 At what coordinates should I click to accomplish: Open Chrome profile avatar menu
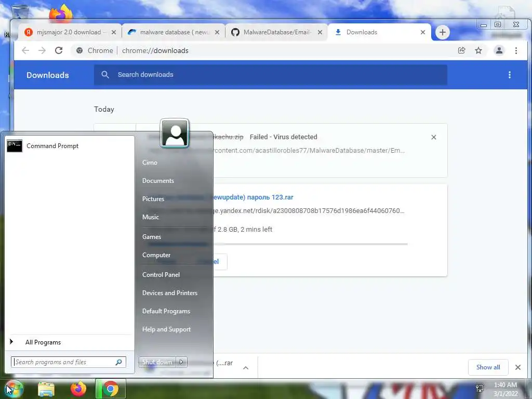pos(499,50)
